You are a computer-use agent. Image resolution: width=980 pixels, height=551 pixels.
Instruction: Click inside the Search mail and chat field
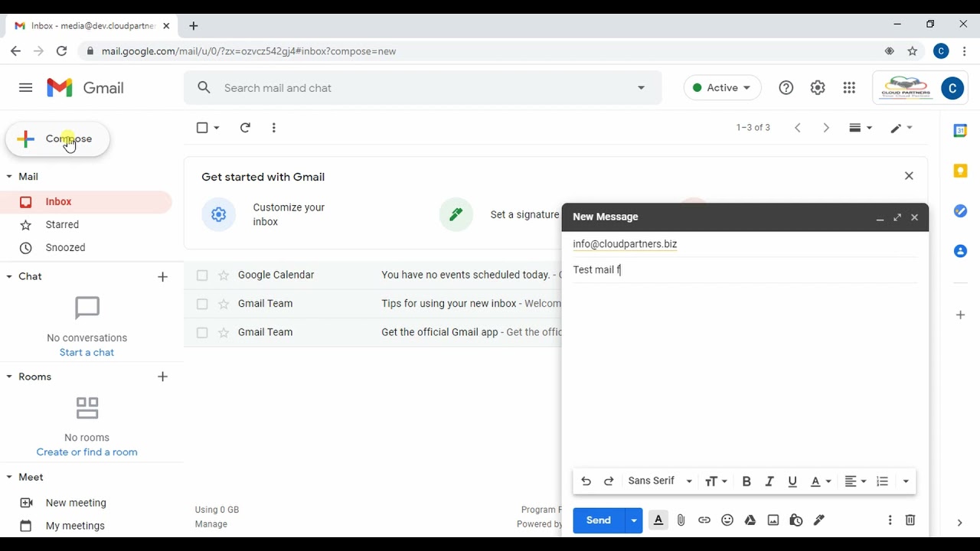point(423,88)
